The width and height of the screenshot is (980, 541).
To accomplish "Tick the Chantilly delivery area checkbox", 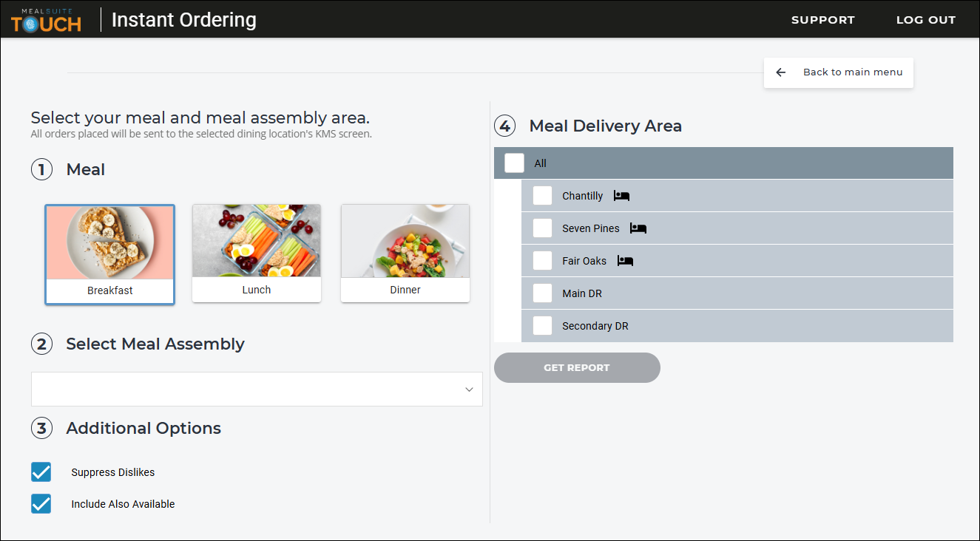I will (542, 196).
